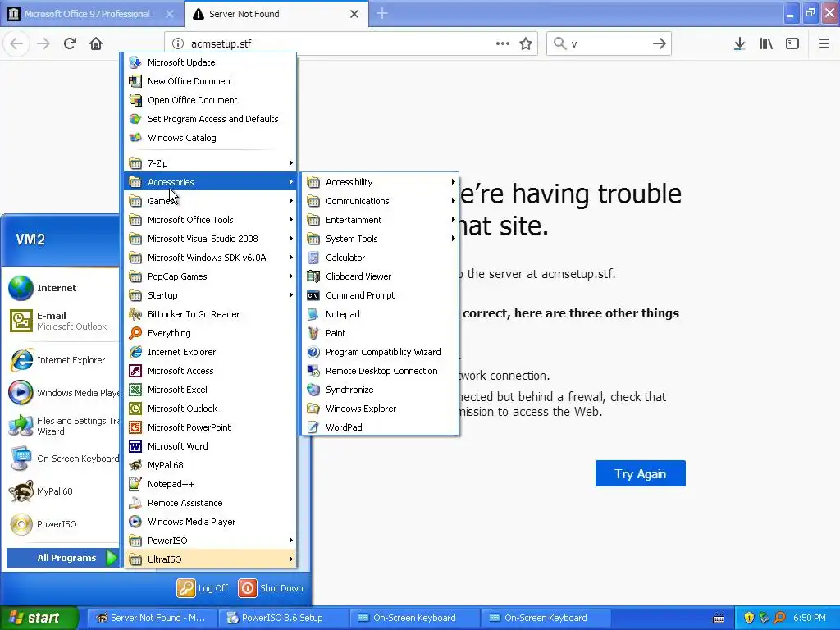Bookmark this page with star icon

526,43
